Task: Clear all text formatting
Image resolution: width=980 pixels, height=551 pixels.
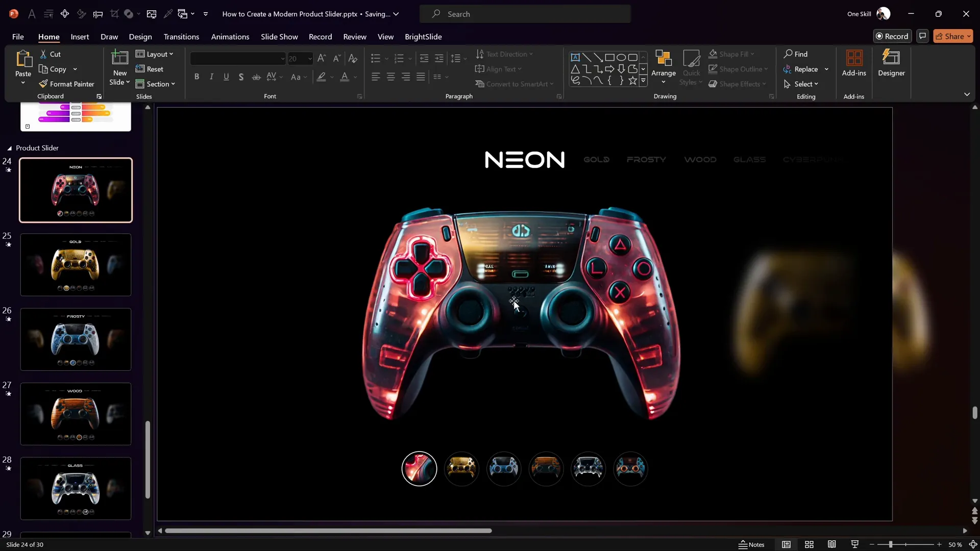Action: [353, 59]
